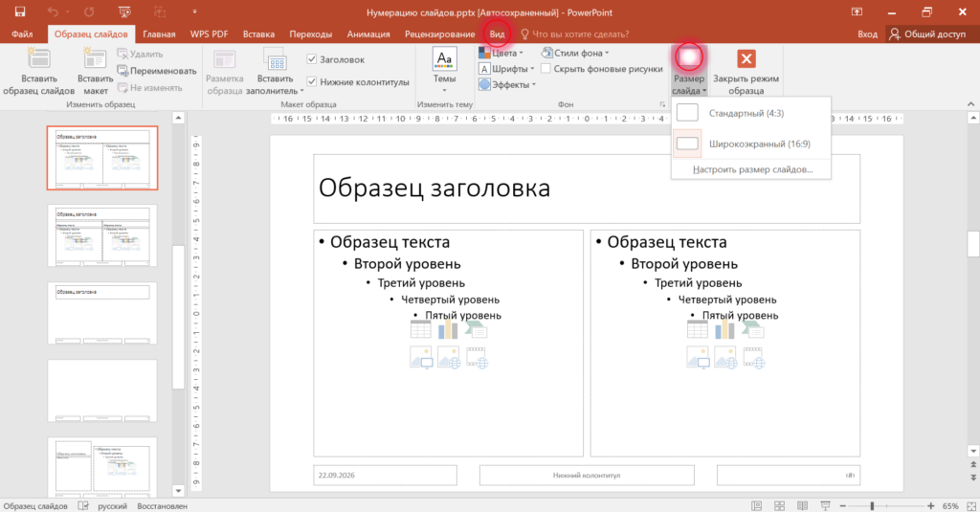The image size is (980, 512).
Task: Toggle the Нижние колонтитулы checkbox
Action: (312, 82)
